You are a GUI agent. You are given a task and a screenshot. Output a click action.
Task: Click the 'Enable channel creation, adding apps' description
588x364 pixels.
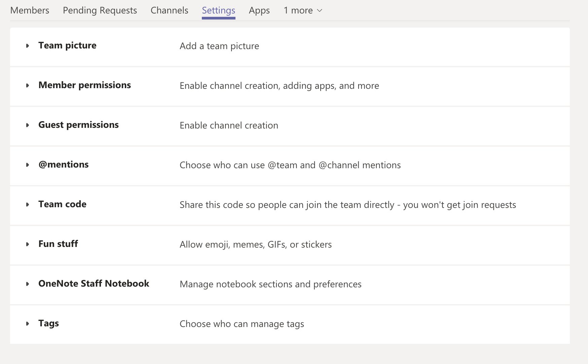[x=279, y=86]
